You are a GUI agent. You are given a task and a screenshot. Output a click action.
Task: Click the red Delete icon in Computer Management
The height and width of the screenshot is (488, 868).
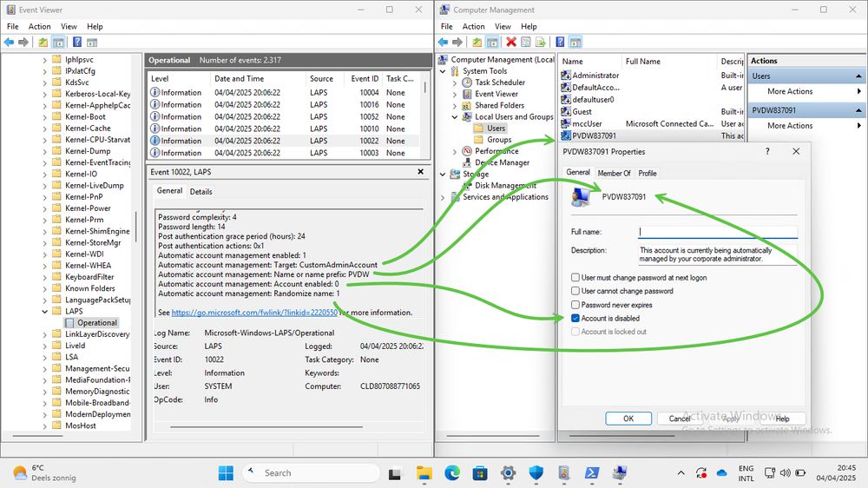[x=511, y=42]
